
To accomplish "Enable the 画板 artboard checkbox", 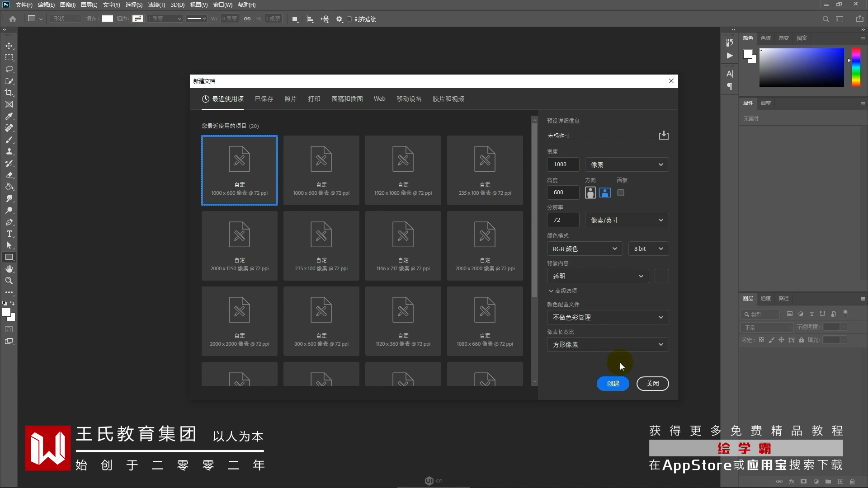I will coord(621,193).
